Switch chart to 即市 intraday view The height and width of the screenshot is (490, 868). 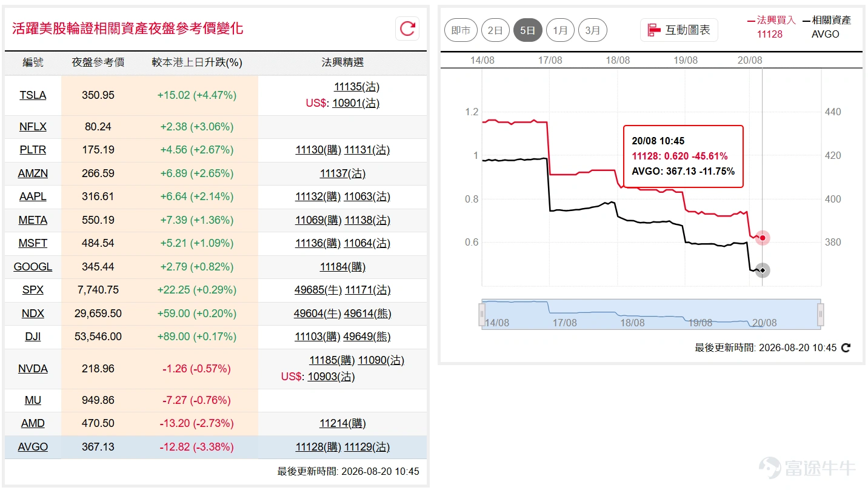click(x=461, y=30)
